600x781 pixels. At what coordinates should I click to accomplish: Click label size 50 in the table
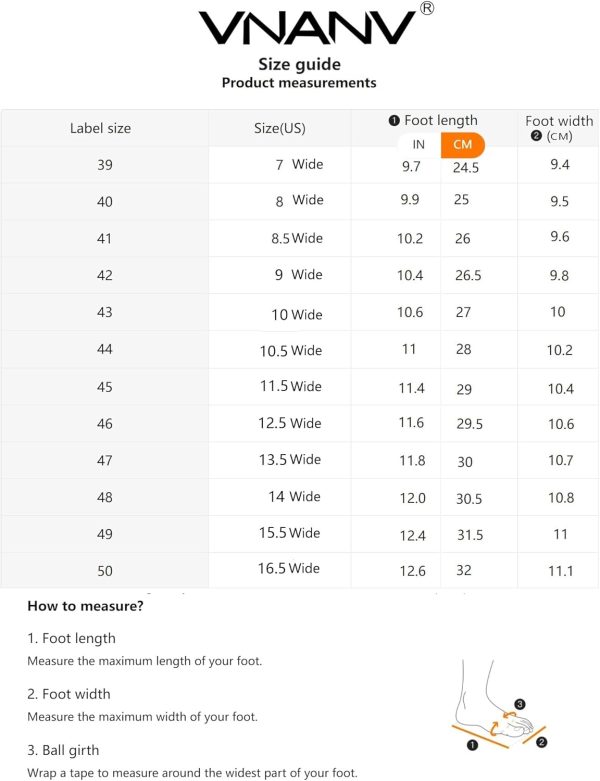tap(105, 571)
